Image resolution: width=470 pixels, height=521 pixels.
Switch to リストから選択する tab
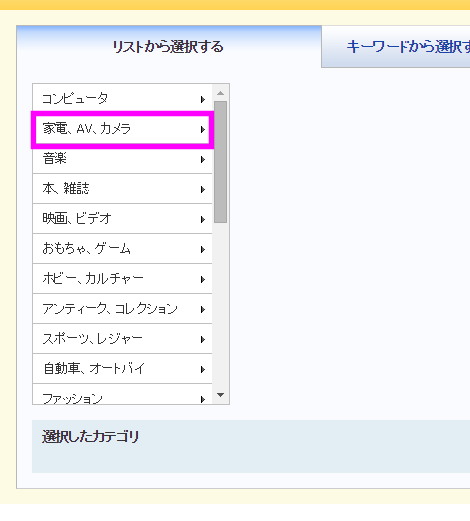tap(169, 46)
